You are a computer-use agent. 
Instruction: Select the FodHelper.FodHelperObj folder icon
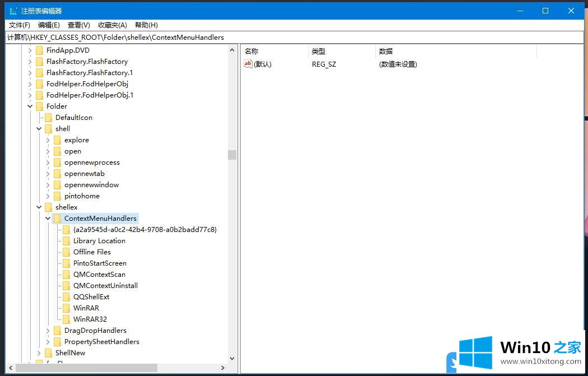point(39,84)
